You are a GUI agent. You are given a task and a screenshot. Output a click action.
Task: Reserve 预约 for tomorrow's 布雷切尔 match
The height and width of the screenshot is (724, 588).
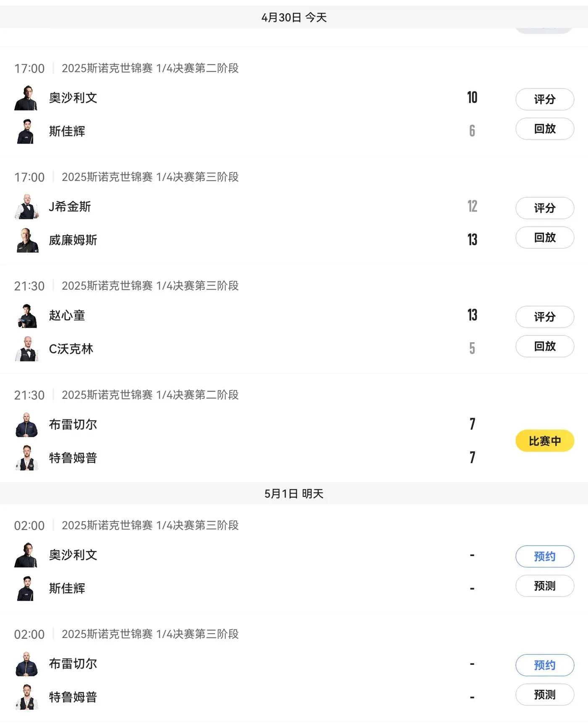click(x=545, y=665)
